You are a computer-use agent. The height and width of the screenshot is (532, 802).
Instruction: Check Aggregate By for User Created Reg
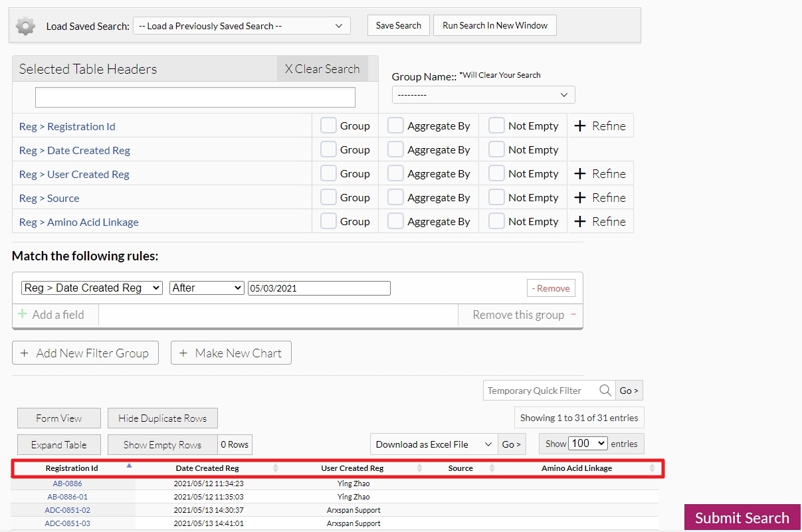[x=396, y=174]
